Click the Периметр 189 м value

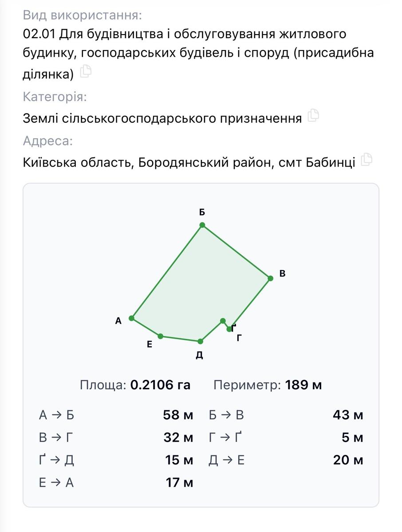click(303, 385)
